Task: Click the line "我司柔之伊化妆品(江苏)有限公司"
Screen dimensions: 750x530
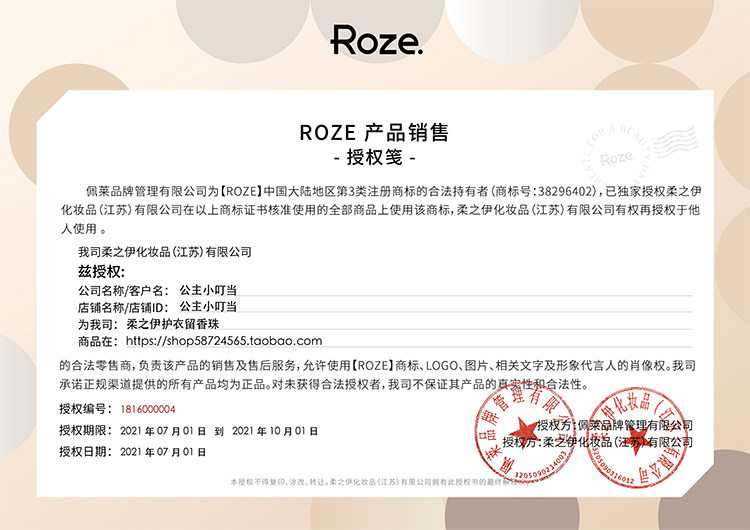Action: pyautogui.click(x=165, y=252)
